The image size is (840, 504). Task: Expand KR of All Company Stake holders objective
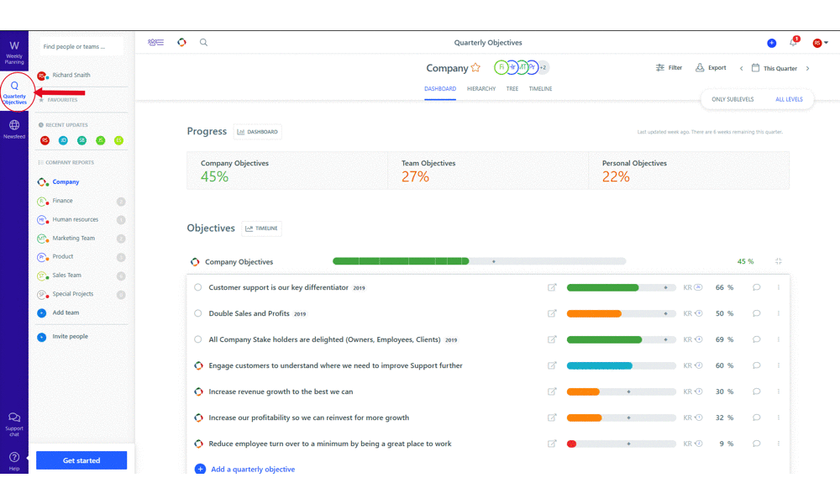click(x=693, y=339)
